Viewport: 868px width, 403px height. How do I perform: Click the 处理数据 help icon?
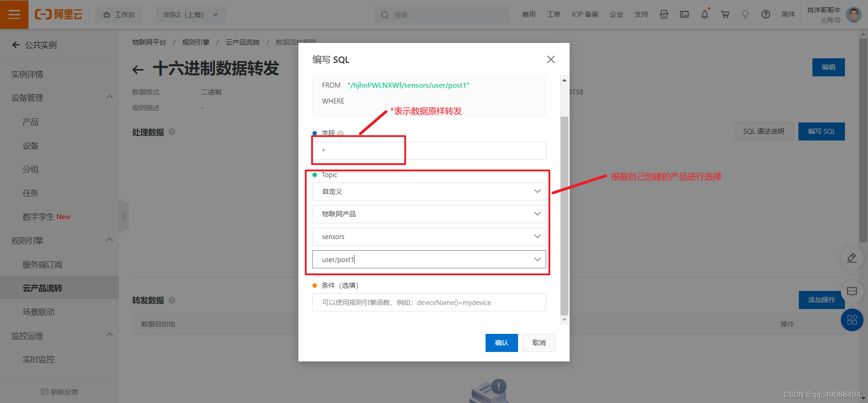point(172,132)
